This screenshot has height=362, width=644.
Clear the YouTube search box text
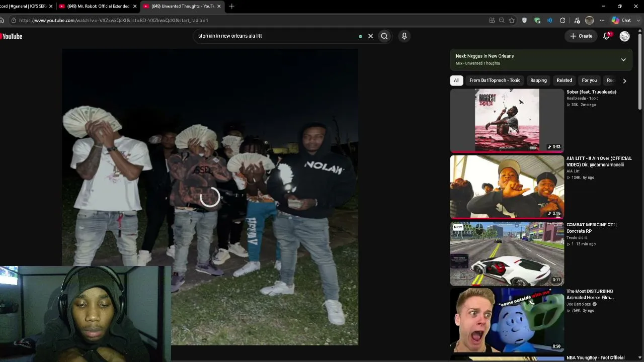click(371, 36)
